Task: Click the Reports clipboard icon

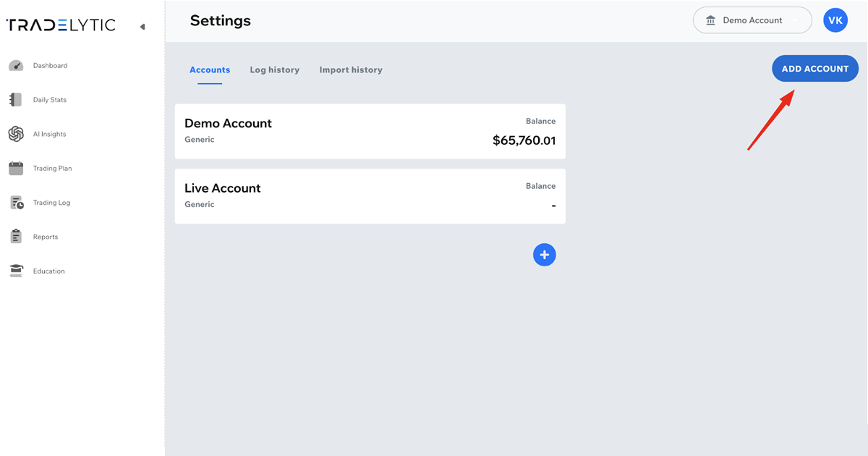Action: pyautogui.click(x=16, y=237)
